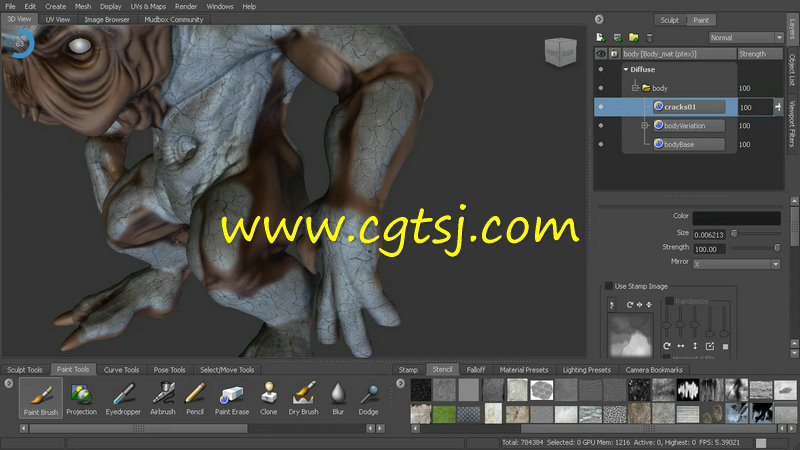The width and height of the screenshot is (800, 450).
Task: Open the Mudbox Community tab
Action: 173,19
